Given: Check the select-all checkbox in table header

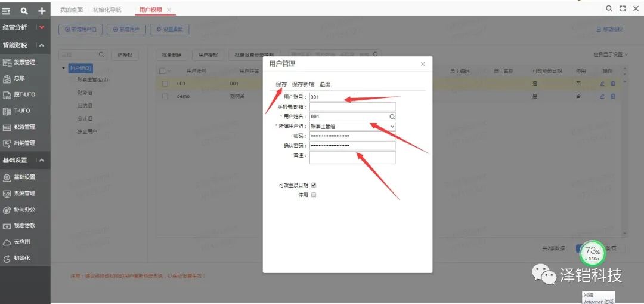Looking at the screenshot, I should (x=162, y=71).
